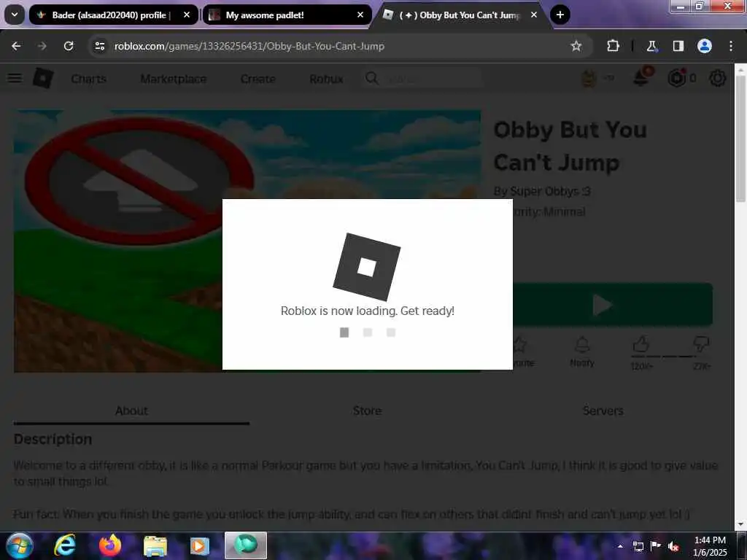Click the page vertical scrollbar thumb

740,138
